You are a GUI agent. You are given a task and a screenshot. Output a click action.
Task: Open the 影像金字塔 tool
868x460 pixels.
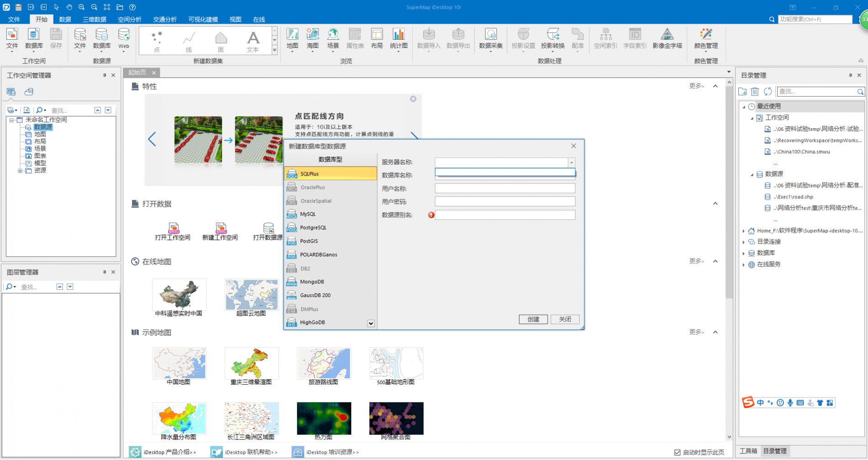(667, 39)
